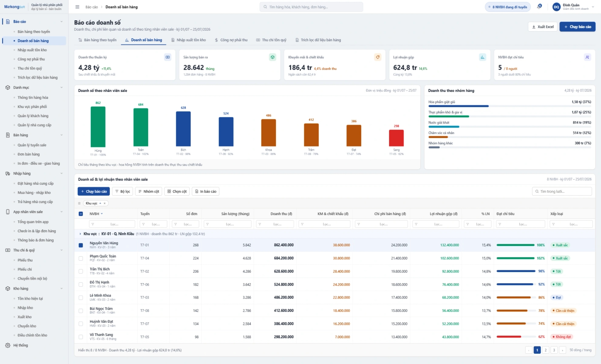This screenshot has height=364, width=601.
Task: Open the Nhập xuất tồn kho tab
Action: point(188,40)
